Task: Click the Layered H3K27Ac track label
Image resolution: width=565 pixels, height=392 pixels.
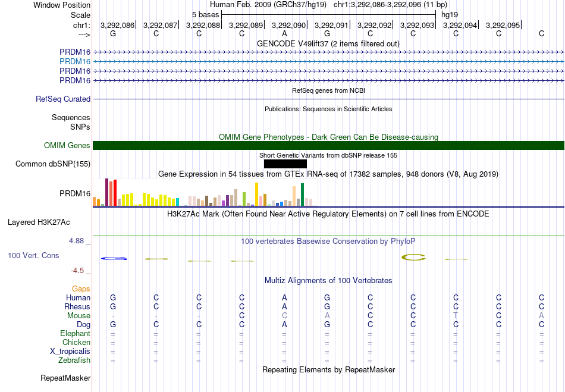Action: pyautogui.click(x=39, y=222)
